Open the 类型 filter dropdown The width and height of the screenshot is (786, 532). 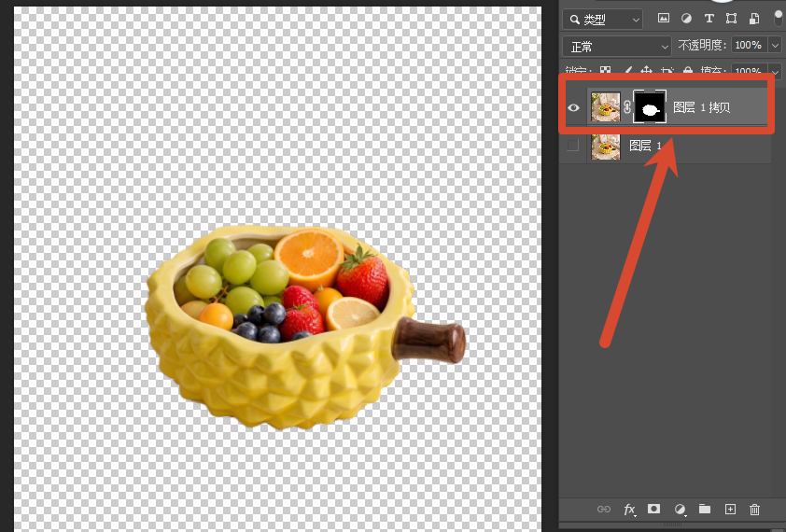pos(602,20)
